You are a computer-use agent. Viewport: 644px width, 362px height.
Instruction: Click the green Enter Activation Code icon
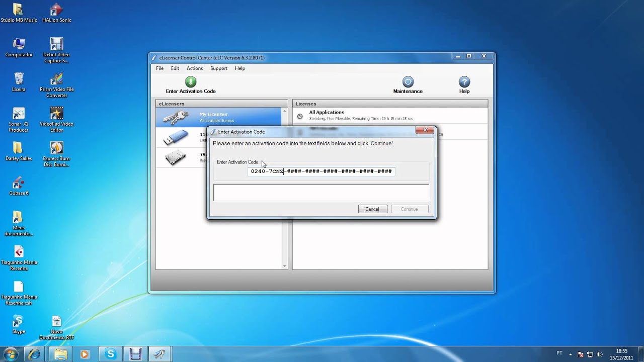[x=191, y=82]
